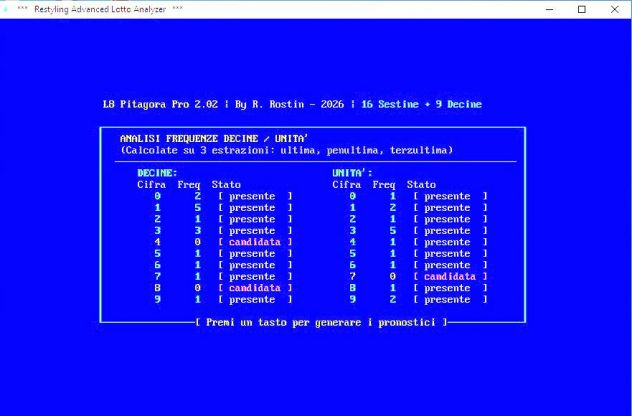Click 'Cifra' column header under UNITA'
Image resolution: width=632 pixels, height=416 pixels.
[x=347, y=185]
